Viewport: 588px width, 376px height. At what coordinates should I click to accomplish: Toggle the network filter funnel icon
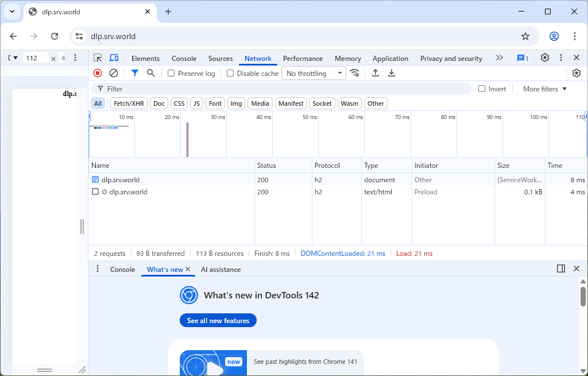(x=134, y=73)
